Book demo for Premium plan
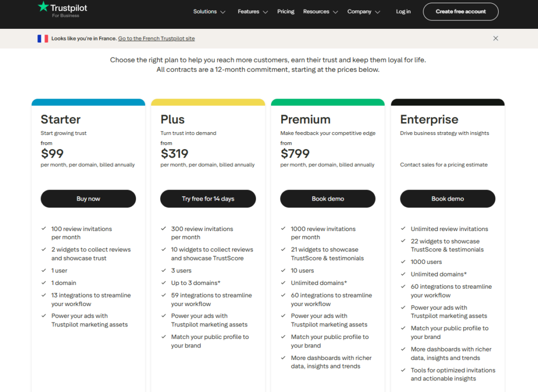Viewport: 538px width, 392px height. [x=328, y=199]
